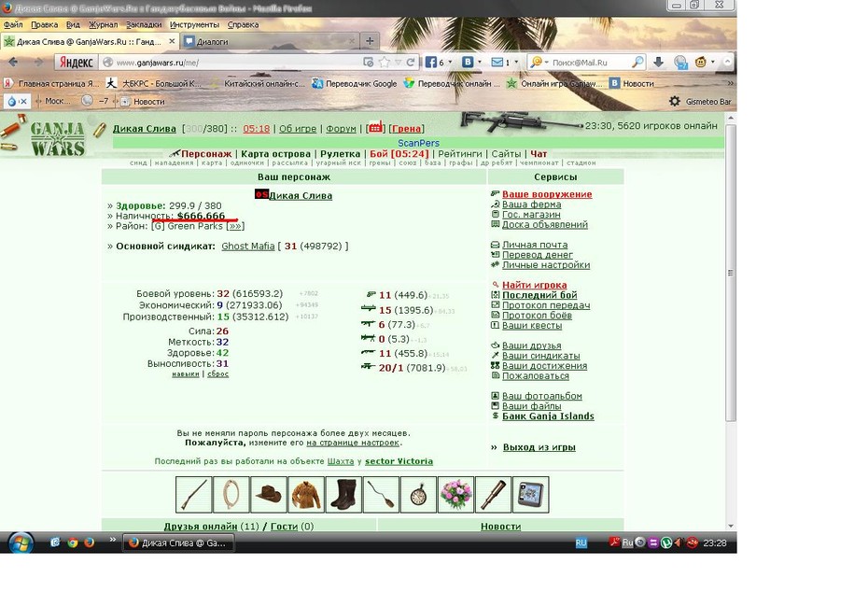Open the brown jacket inventory slot
Image resolution: width=868 pixels, height=606 pixels.
pos(306,494)
